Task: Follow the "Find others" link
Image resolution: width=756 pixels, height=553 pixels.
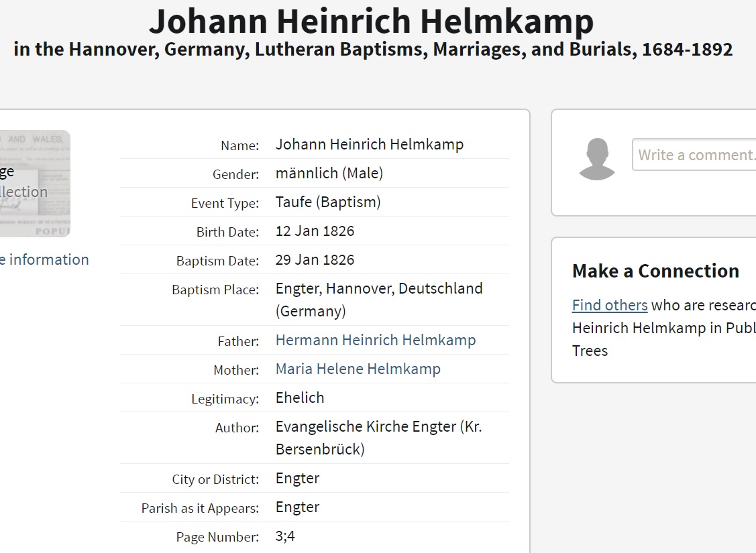Action: click(x=609, y=305)
